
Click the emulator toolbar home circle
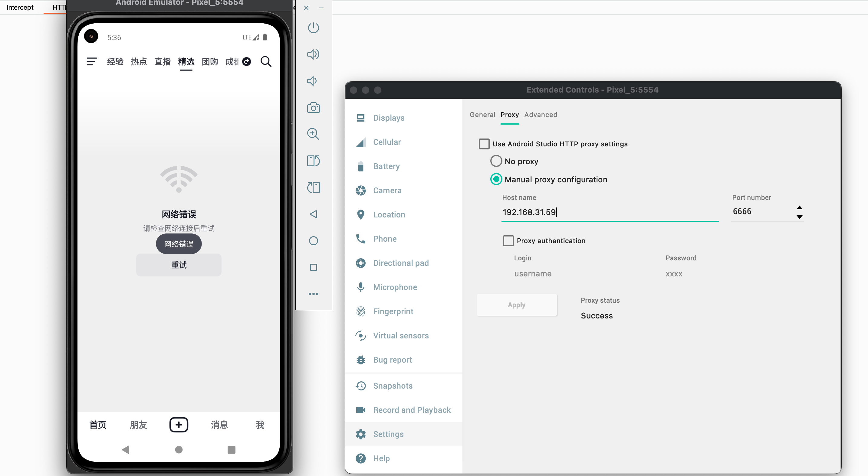[313, 241]
